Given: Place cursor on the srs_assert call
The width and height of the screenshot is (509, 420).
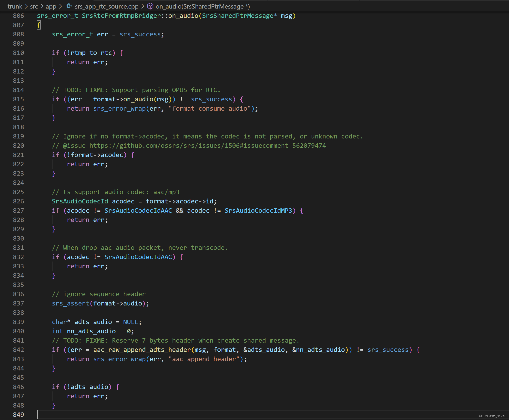Looking at the screenshot, I should click(71, 303).
